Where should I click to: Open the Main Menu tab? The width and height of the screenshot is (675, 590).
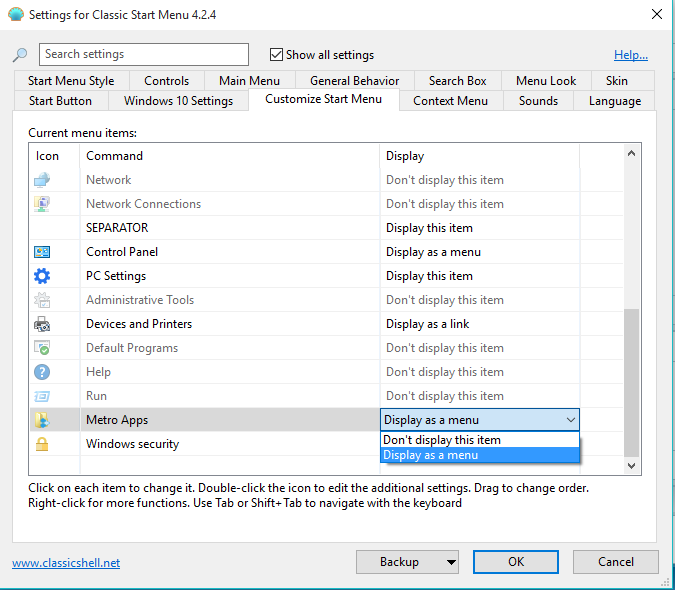(249, 81)
